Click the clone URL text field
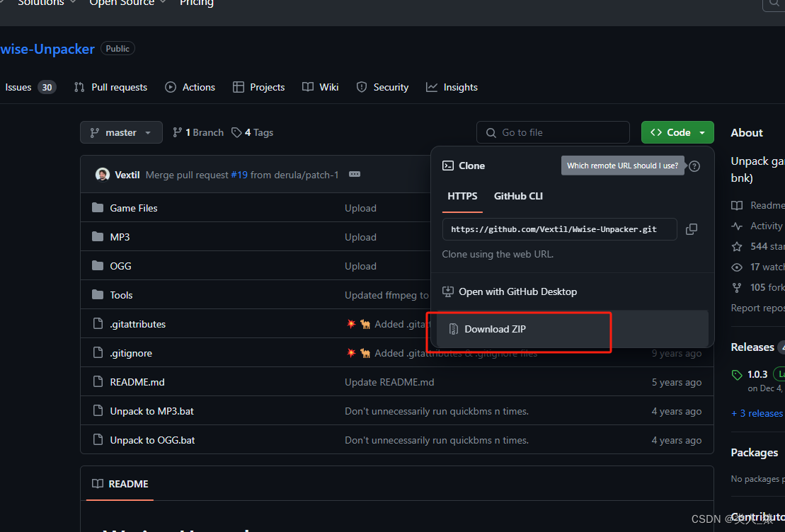Viewport: 785px width, 532px height. [x=559, y=229]
